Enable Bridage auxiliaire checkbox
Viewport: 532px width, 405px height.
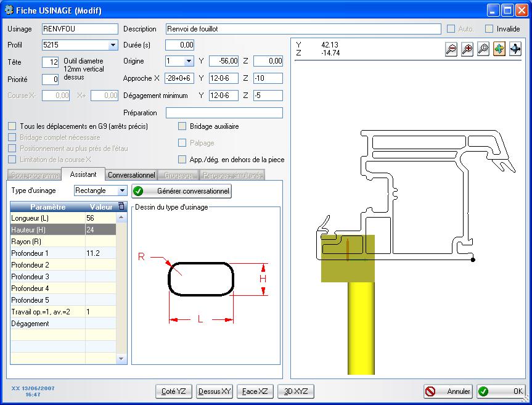(182, 126)
